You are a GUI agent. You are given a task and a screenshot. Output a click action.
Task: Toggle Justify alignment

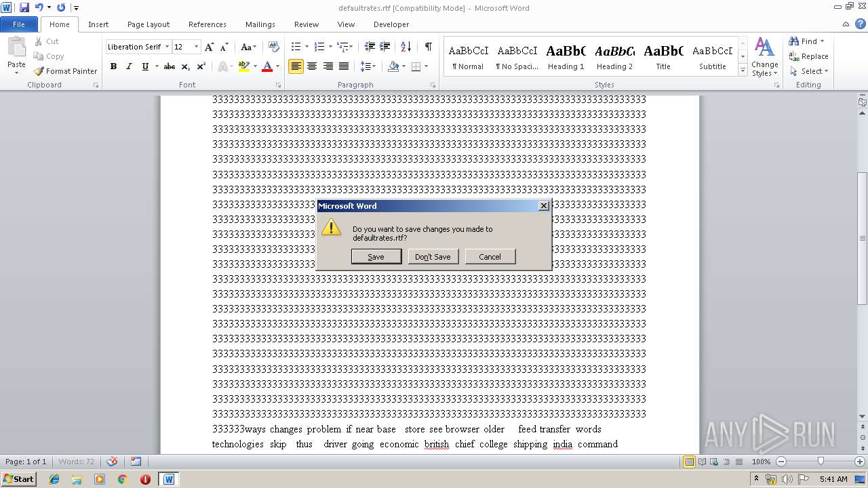[x=344, y=66]
